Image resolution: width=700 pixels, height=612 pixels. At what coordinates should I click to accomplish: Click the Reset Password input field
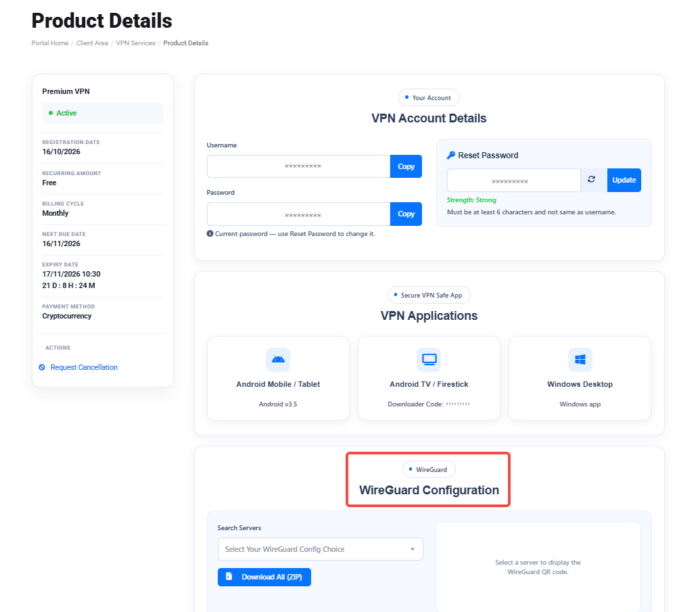pos(514,180)
